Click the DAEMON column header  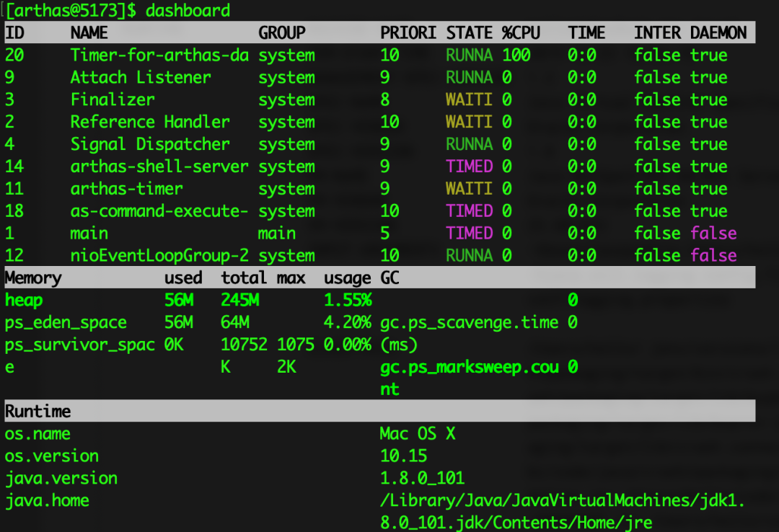coord(718,33)
